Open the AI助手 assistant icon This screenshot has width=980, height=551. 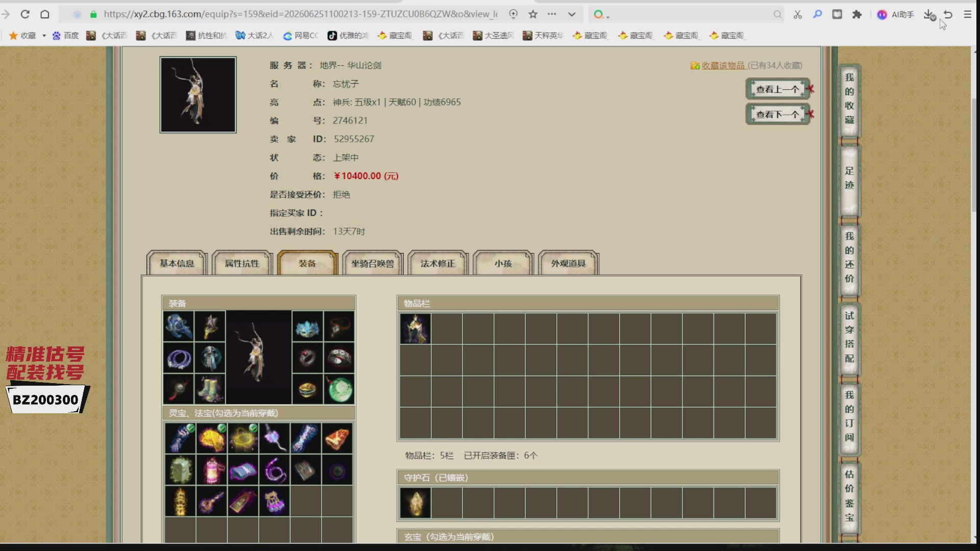[895, 14]
